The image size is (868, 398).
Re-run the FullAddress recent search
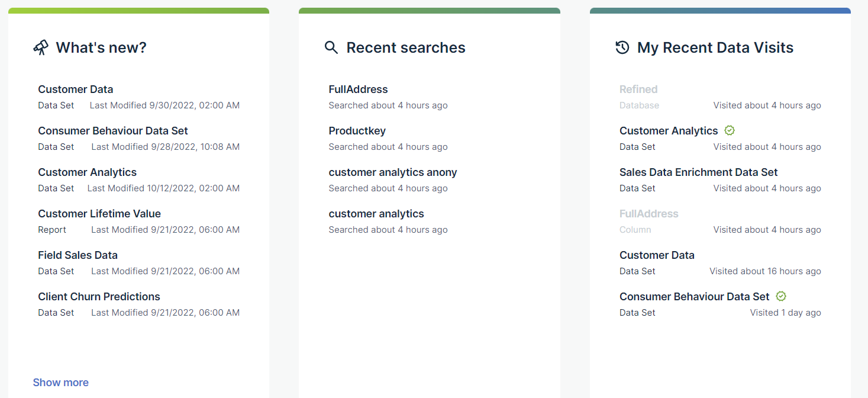(358, 89)
